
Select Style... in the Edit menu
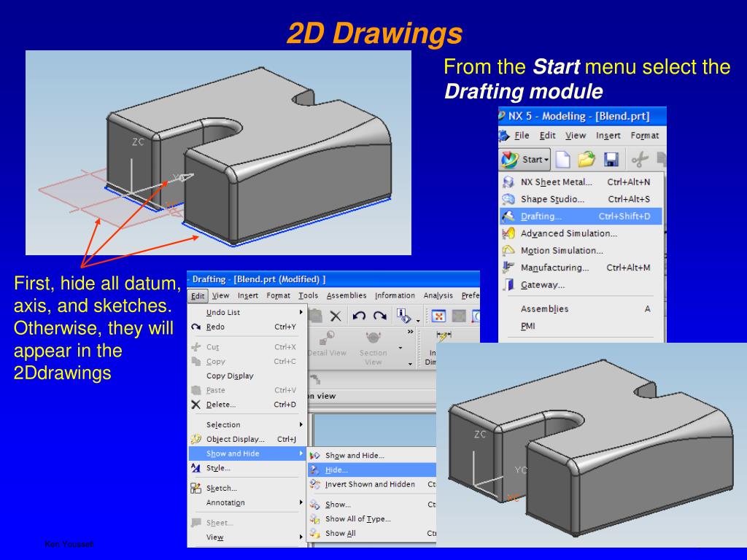248,468
